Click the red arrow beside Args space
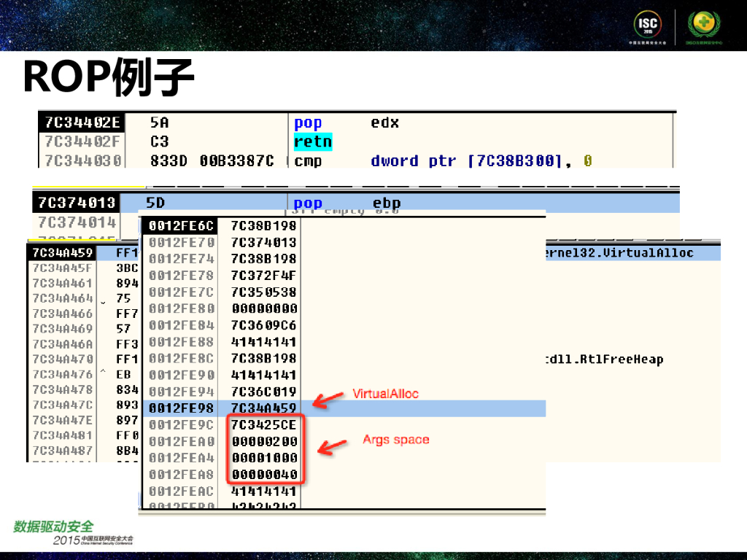Image resolution: width=747 pixels, height=560 pixels. click(334, 445)
